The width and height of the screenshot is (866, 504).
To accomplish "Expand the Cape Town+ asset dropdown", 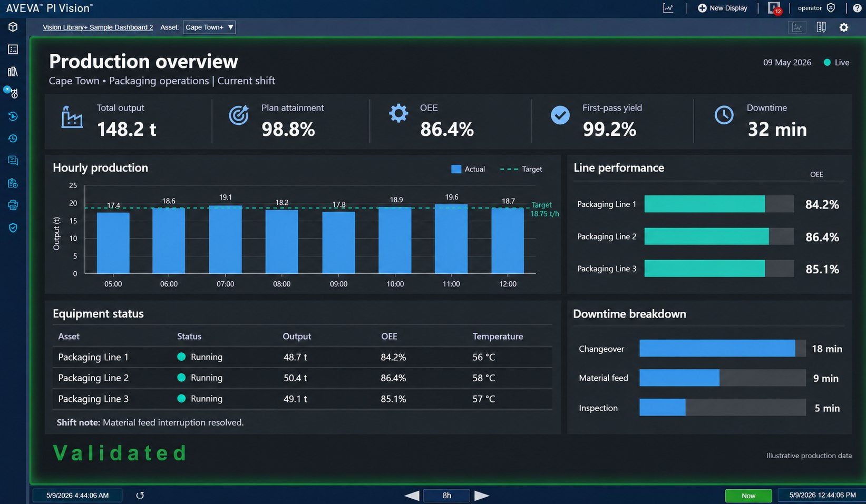I will pyautogui.click(x=209, y=27).
